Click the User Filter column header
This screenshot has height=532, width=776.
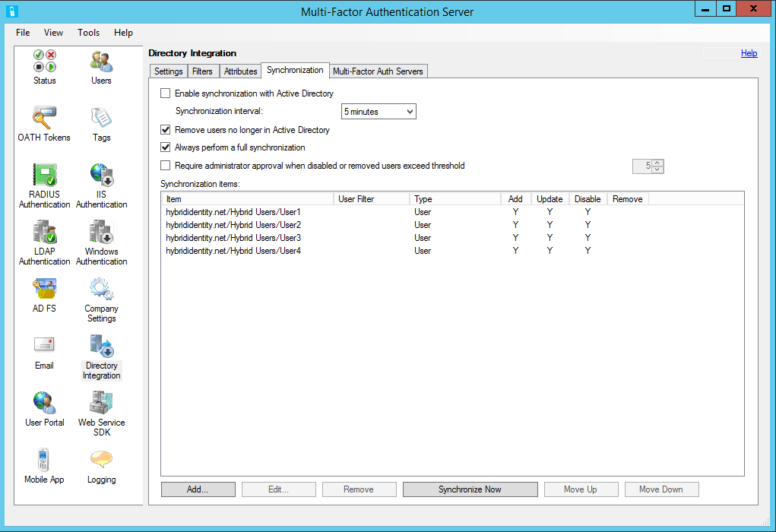(372, 199)
